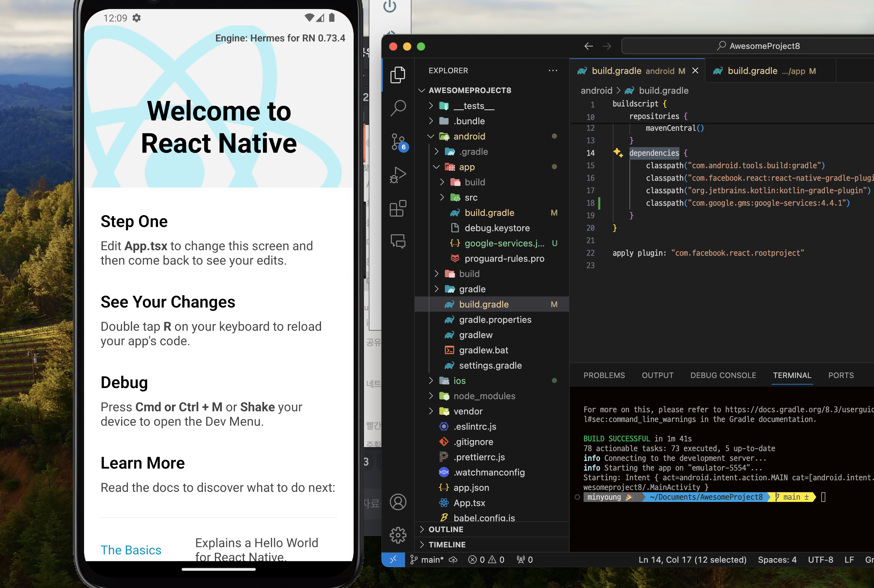Switch to PORTS panel tab

841,375
